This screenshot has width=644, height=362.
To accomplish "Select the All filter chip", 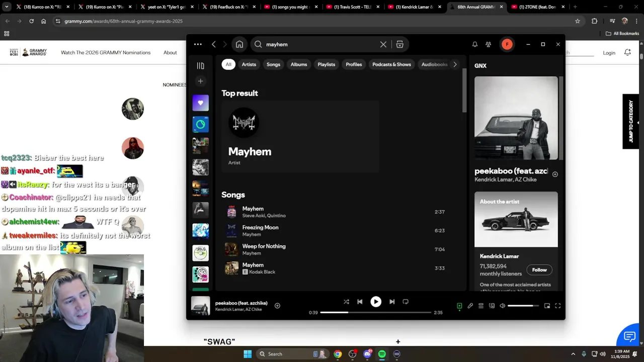I will 228,64.
